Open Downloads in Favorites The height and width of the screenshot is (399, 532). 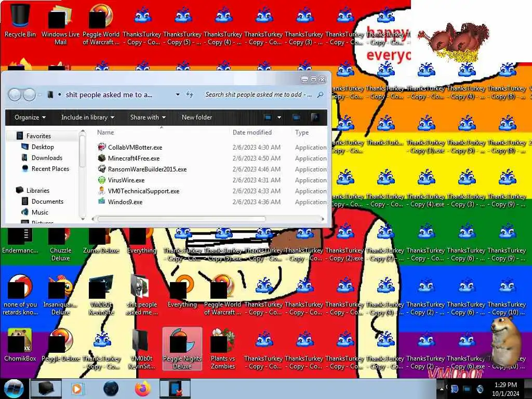click(x=47, y=158)
